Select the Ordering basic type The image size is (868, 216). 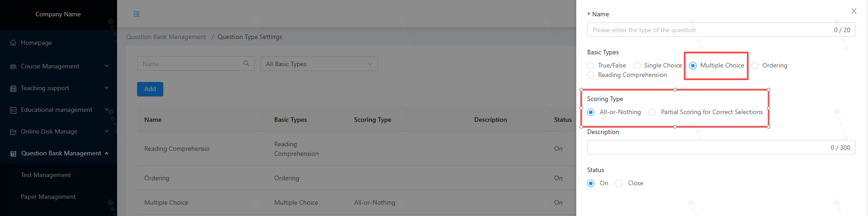(x=755, y=66)
